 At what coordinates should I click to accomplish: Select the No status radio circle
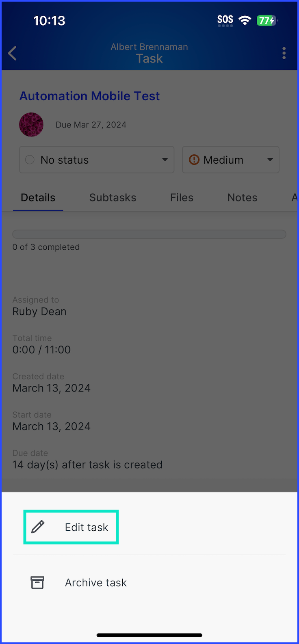click(30, 160)
